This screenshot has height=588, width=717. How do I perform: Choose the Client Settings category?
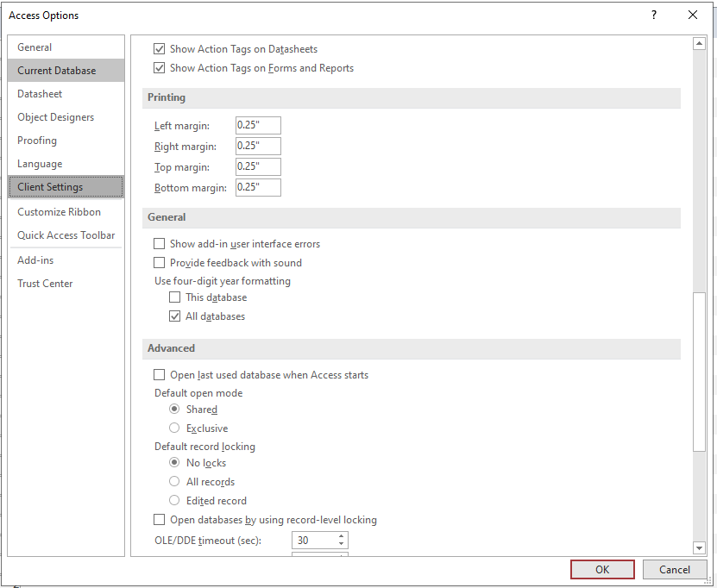(x=66, y=187)
